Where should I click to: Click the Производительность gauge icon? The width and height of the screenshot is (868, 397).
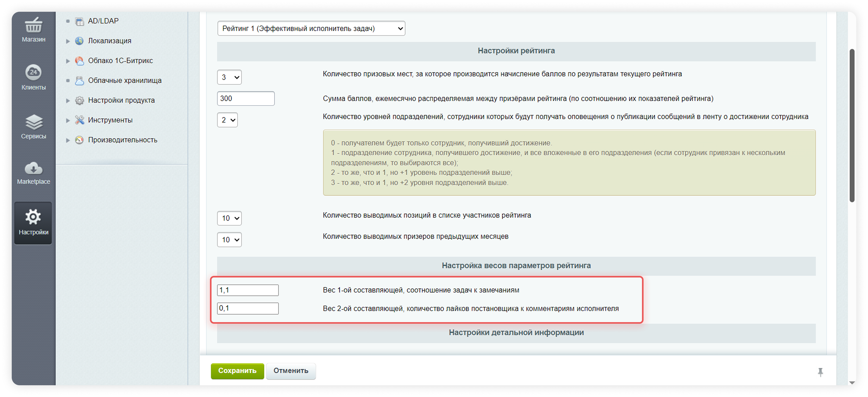pos(80,140)
